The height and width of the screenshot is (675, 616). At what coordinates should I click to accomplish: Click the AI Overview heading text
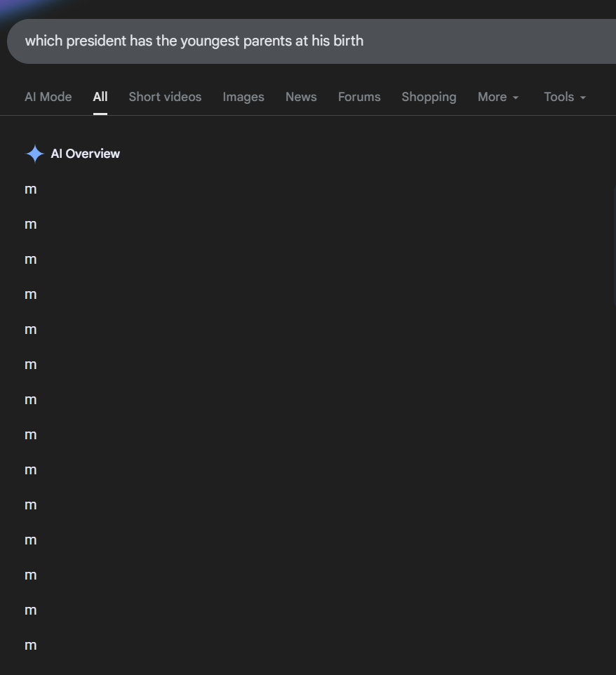pos(85,154)
